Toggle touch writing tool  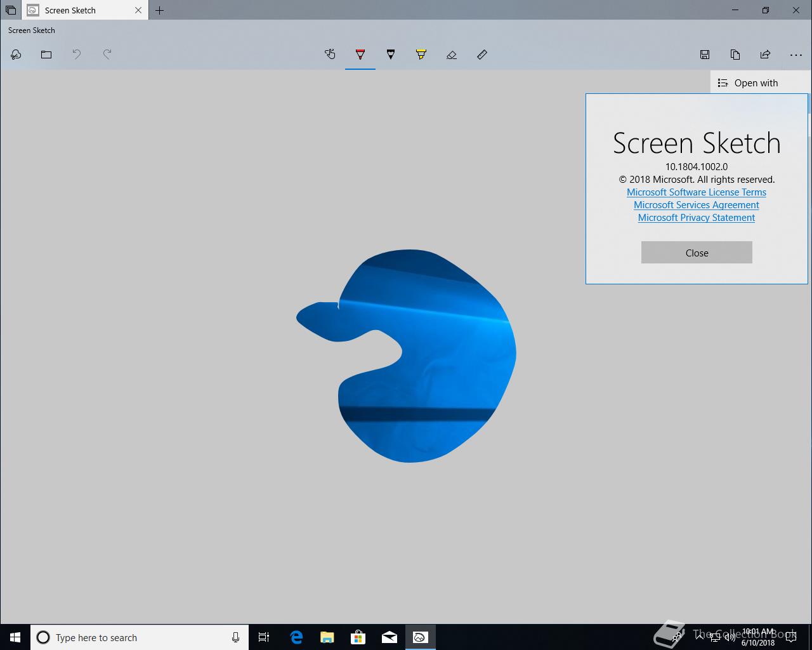(330, 55)
